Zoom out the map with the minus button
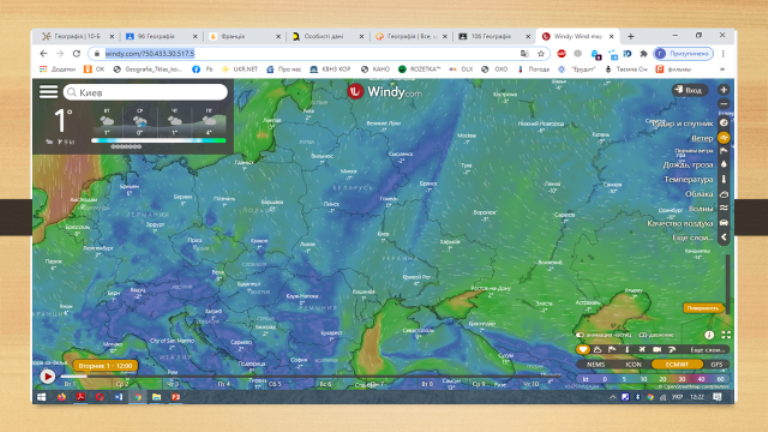This screenshot has width=768, height=432. [x=723, y=104]
